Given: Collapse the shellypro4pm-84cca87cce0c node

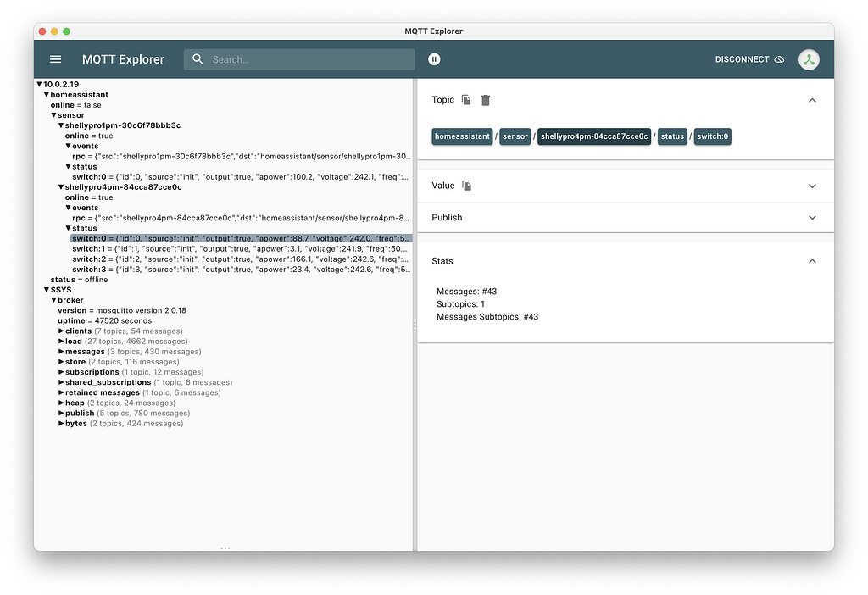Looking at the screenshot, I should coord(61,187).
